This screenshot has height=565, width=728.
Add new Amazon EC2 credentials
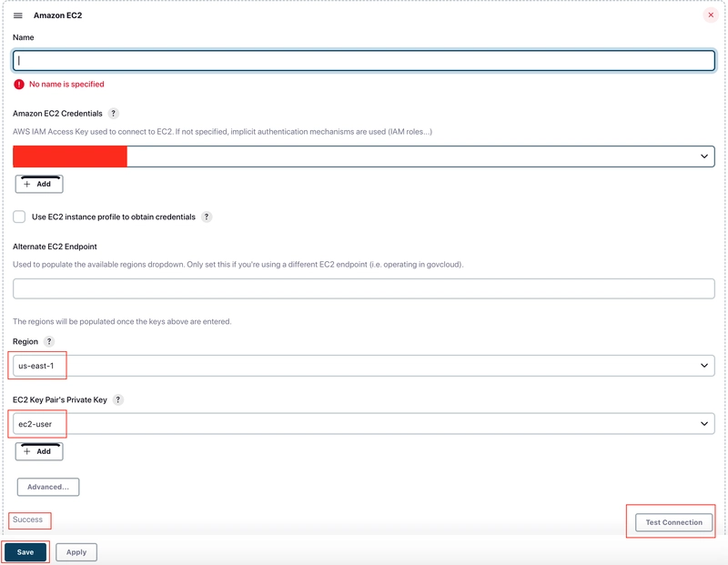coord(39,184)
